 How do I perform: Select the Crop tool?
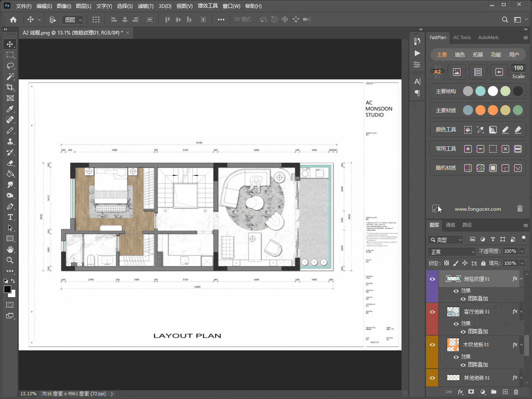[x=10, y=87]
